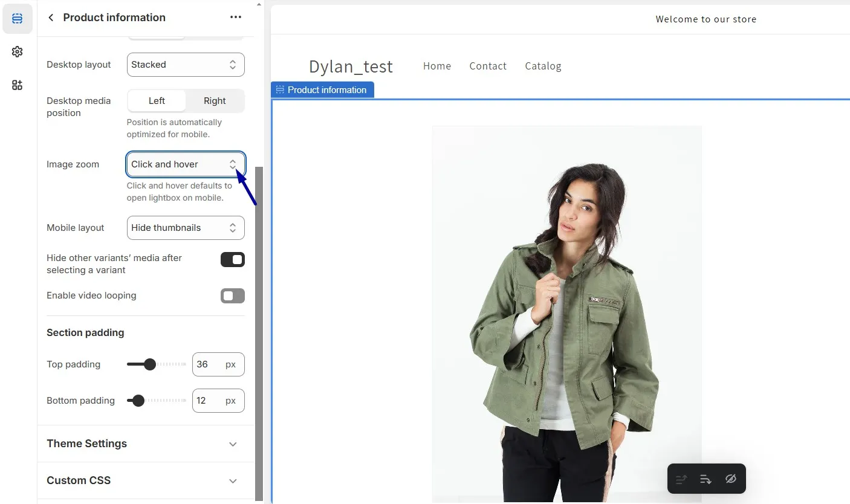Open the Image zoom Click and hover dropdown

tap(186, 164)
